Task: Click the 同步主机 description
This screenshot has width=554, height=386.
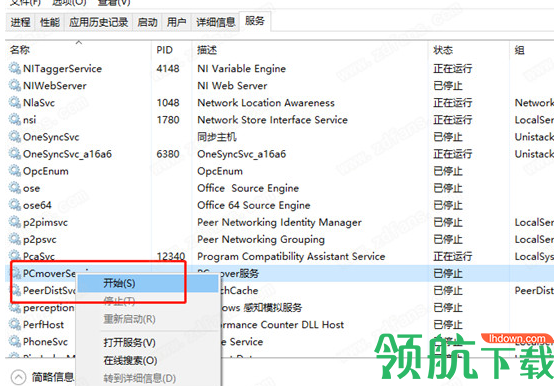Action: [217, 137]
